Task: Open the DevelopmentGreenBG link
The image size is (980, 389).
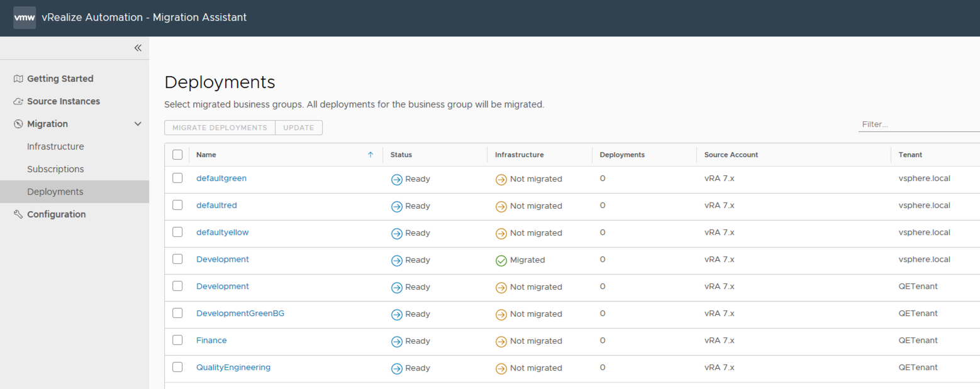Action: [240, 313]
